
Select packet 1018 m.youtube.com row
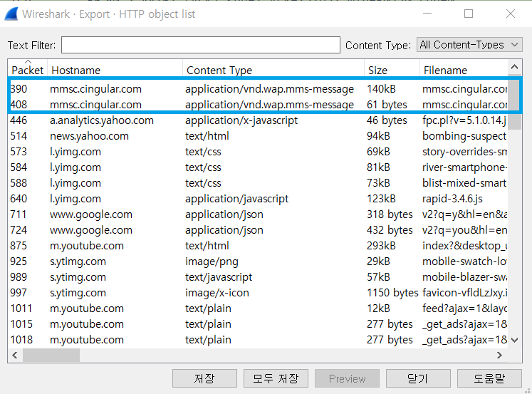pyautogui.click(x=259, y=340)
